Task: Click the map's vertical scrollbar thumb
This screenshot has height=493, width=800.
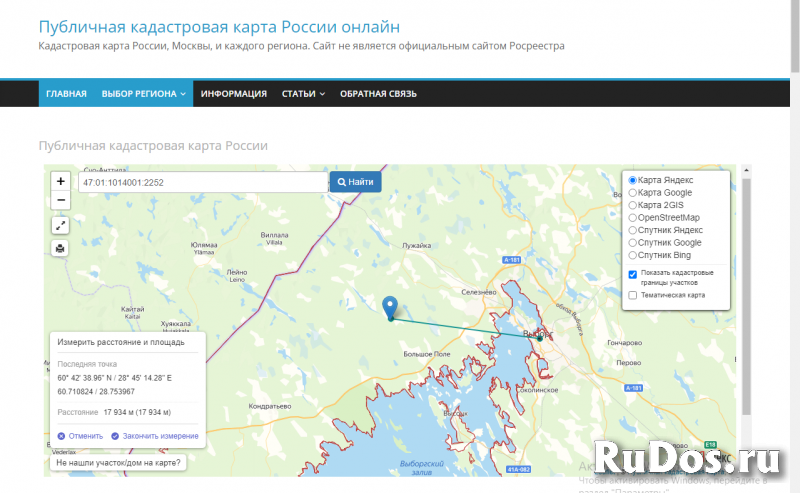Action: pyautogui.click(x=746, y=296)
